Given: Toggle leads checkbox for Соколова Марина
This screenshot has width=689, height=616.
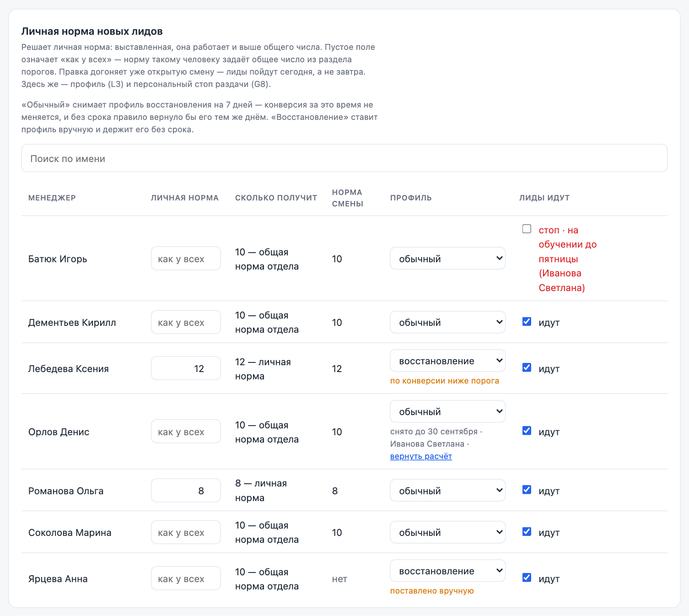Looking at the screenshot, I should (527, 532).
